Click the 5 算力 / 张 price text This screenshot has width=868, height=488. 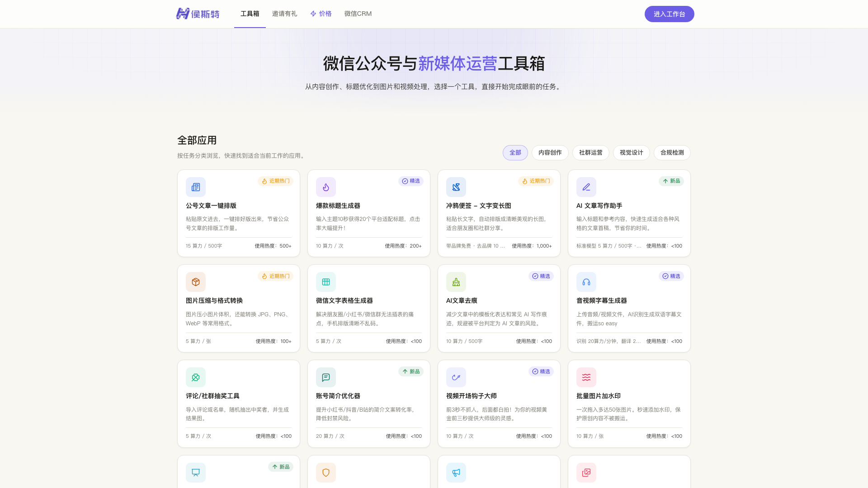tap(198, 341)
